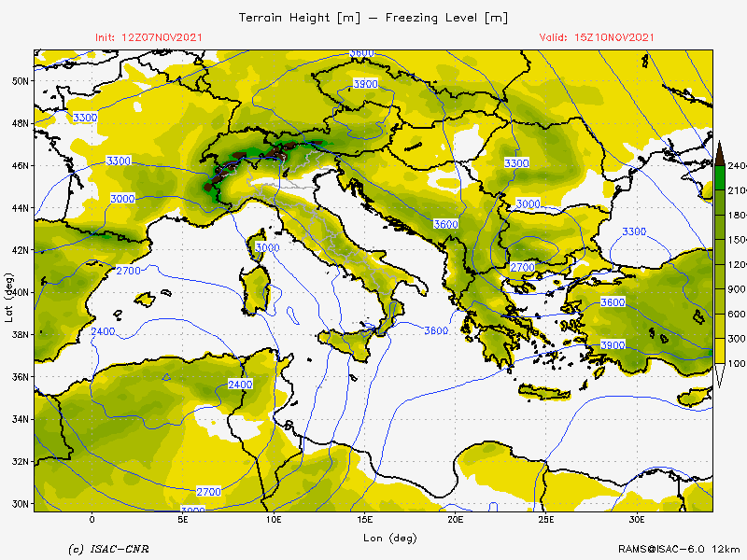Click the 3600 contour label at the map's top edge
Viewport: 747px width, 560px height.
coord(361,53)
